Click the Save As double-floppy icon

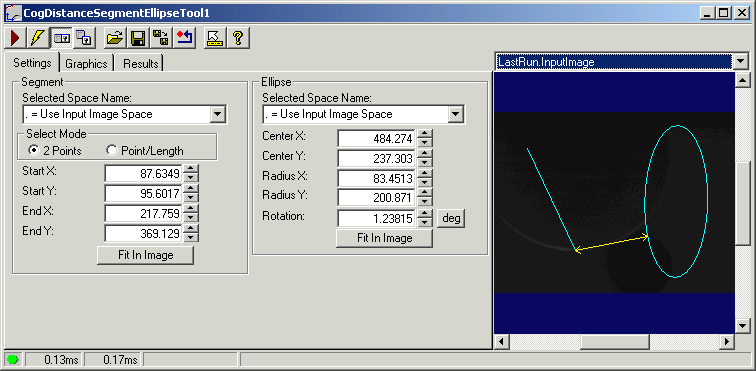(x=161, y=38)
